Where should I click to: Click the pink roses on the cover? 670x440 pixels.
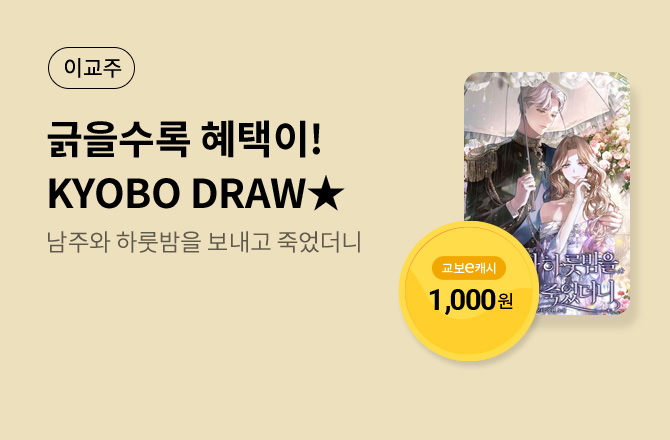pos(611,154)
